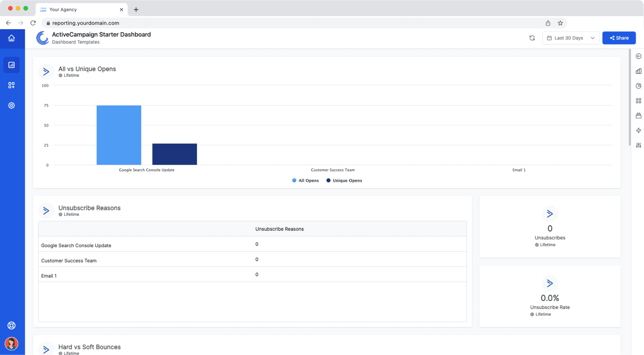The image size is (644, 355).
Task: Click the user avatar at sidebar bottom
Action: 11,343
